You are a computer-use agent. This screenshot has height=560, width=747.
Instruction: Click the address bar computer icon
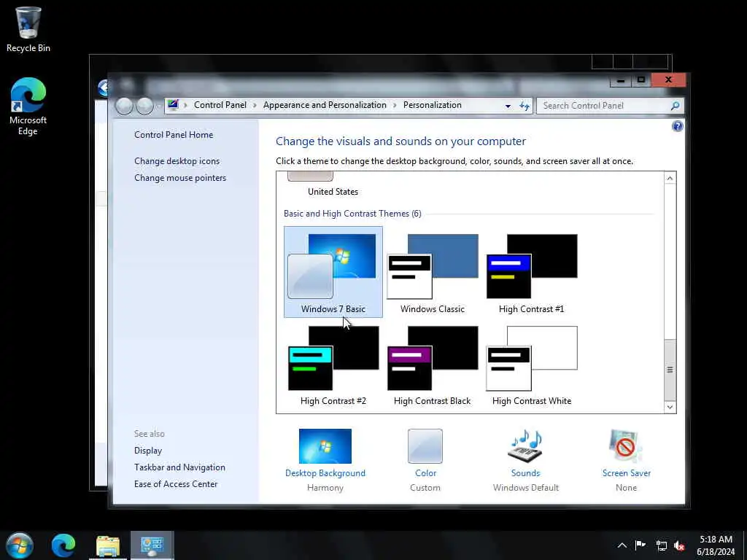click(173, 105)
